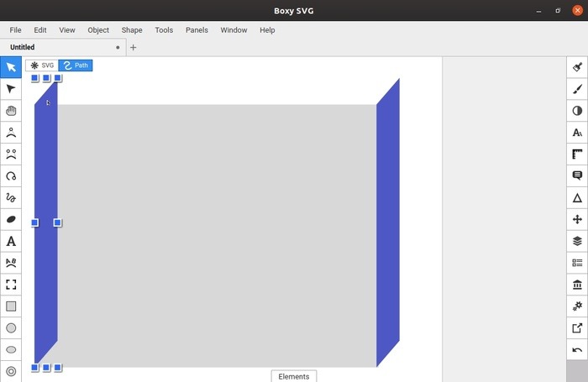Select the Circle tool

pyautogui.click(x=11, y=328)
